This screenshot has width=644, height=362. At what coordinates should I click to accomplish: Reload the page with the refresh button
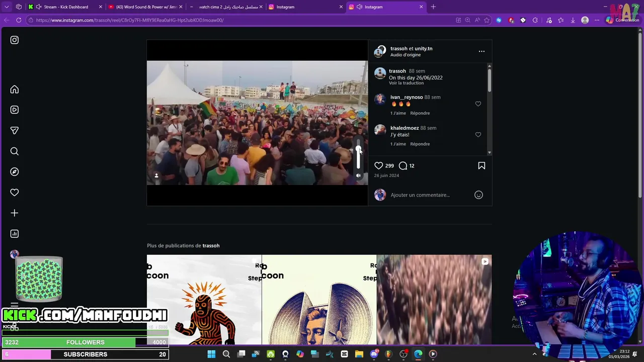19,20
